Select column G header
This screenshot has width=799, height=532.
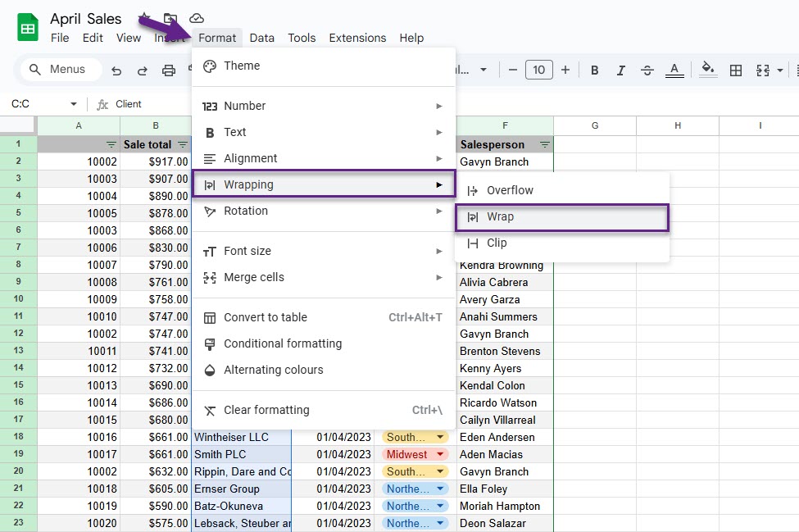click(x=595, y=125)
